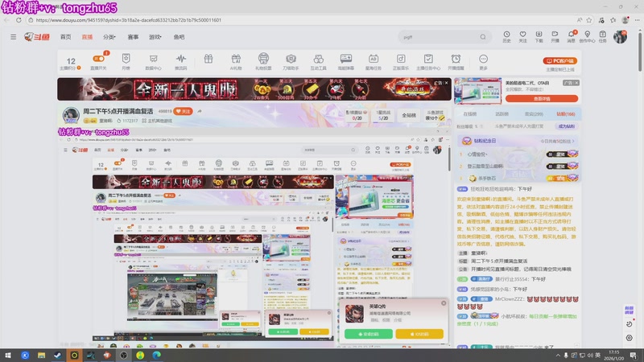Open the hamburger menu beside Douyu logo
This screenshot has height=362, width=644.
[x=13, y=37]
